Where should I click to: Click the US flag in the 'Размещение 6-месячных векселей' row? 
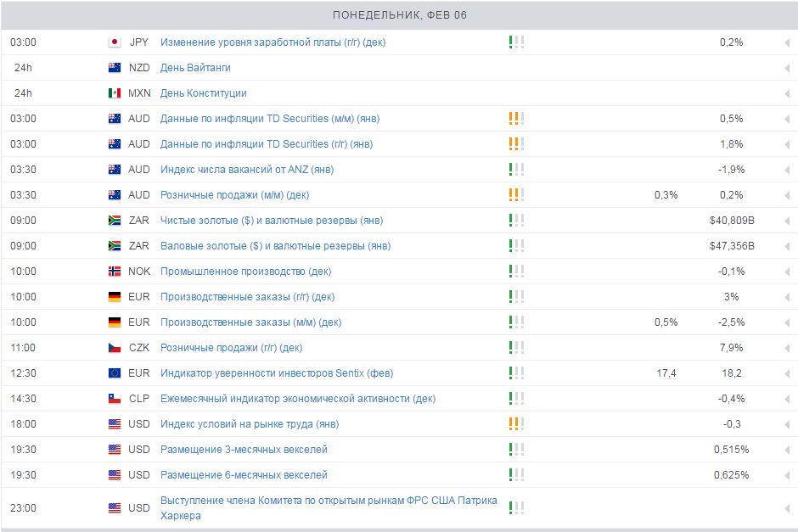(115, 474)
